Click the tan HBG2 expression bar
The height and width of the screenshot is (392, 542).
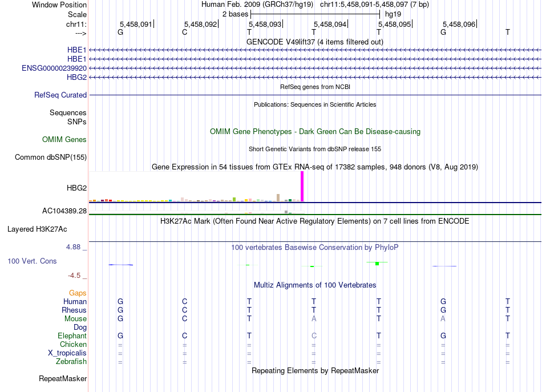[278, 198]
